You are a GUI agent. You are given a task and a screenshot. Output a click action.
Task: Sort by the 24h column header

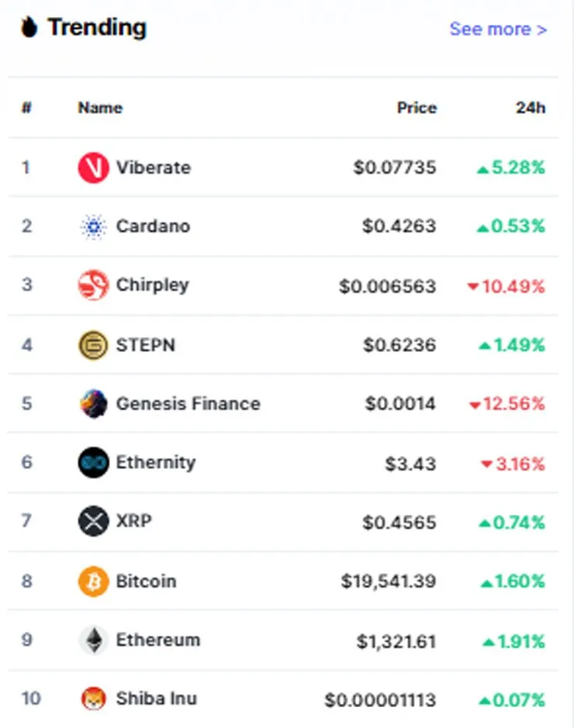click(531, 108)
